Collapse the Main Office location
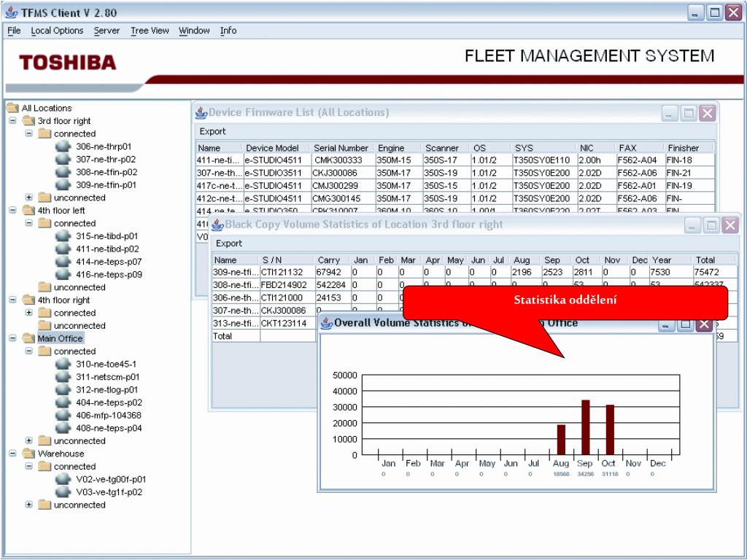 13,338
